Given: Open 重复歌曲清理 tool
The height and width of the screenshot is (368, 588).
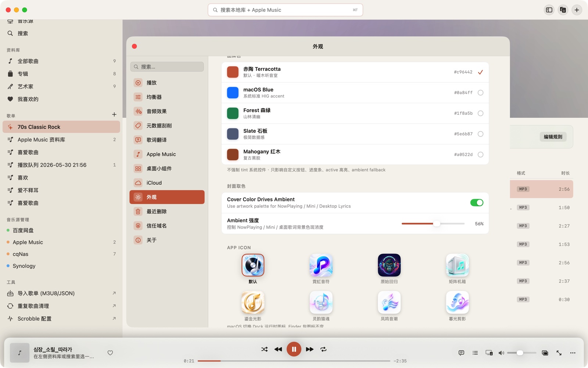Looking at the screenshot, I should click(61, 306).
